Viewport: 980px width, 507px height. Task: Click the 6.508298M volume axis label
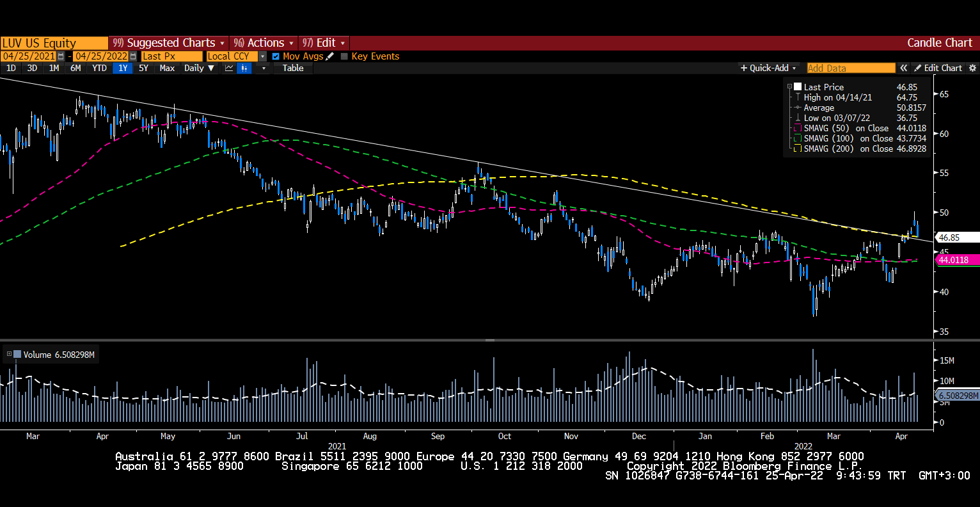[957, 396]
